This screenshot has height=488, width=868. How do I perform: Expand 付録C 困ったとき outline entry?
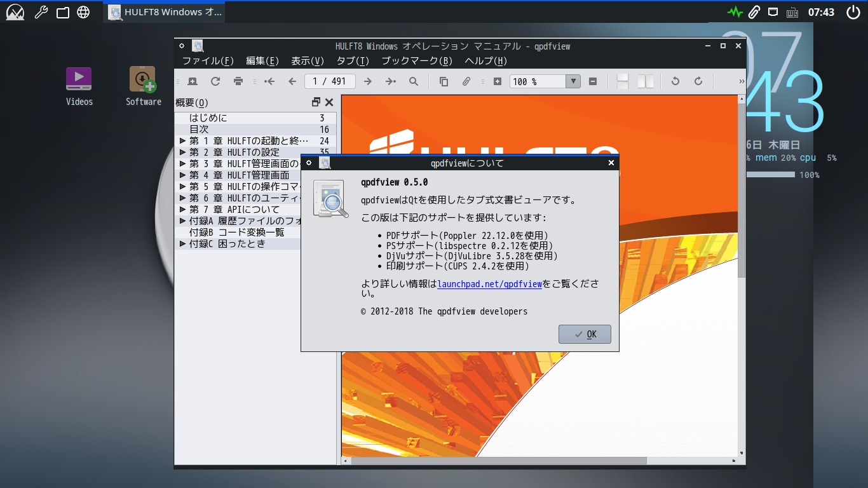click(182, 243)
